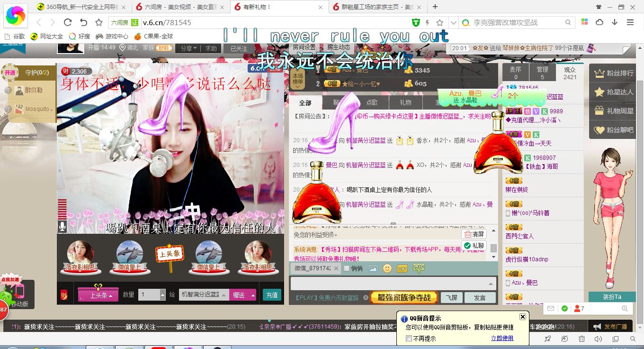Expand the chat input up arrow

point(491,284)
